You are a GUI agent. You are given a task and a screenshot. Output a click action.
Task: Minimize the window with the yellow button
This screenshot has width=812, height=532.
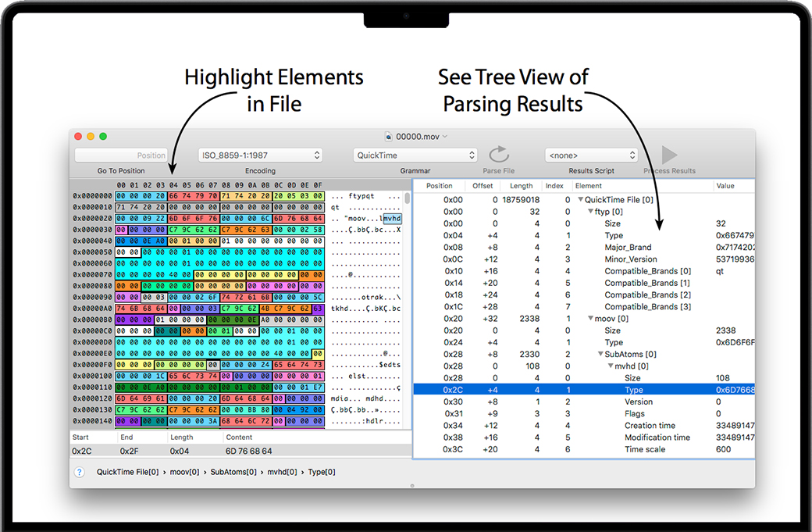coord(91,137)
